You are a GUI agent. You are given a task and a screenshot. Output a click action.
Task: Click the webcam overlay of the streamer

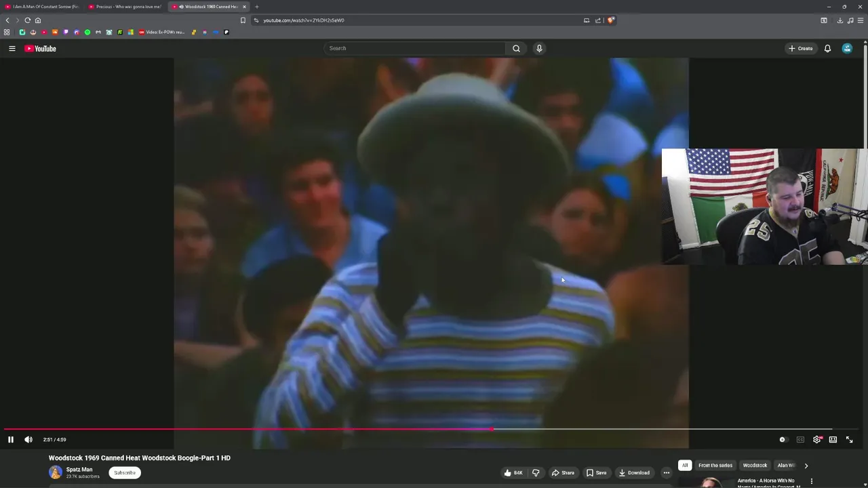click(764, 206)
